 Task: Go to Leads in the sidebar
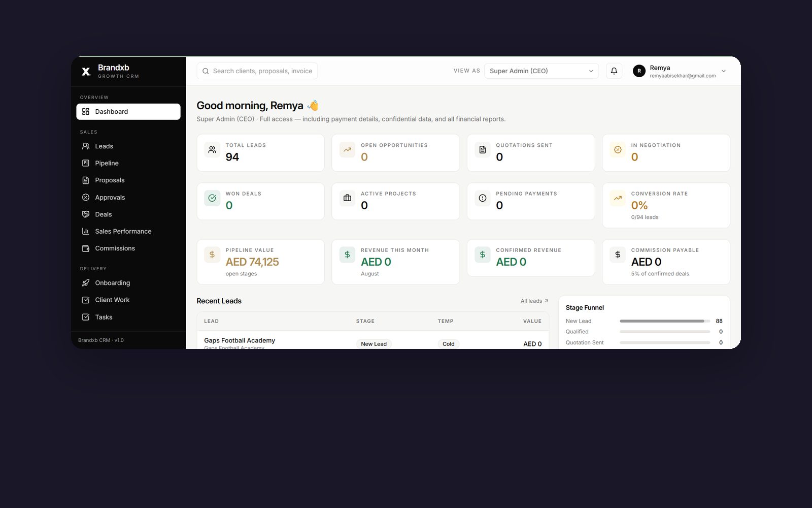click(x=128, y=146)
